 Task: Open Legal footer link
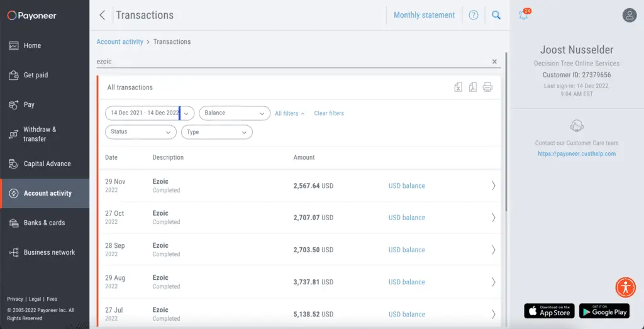(x=35, y=299)
